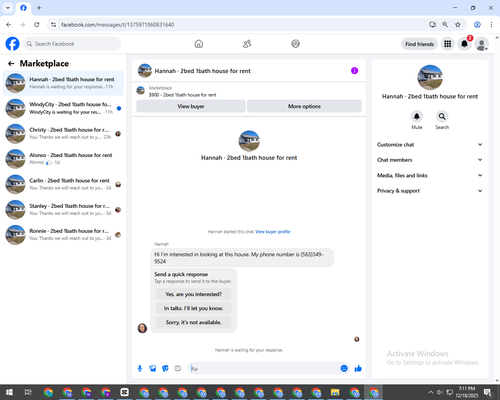This screenshot has height=400, width=500.
Task: Open the Windows Start menu
Action: [x=9, y=392]
